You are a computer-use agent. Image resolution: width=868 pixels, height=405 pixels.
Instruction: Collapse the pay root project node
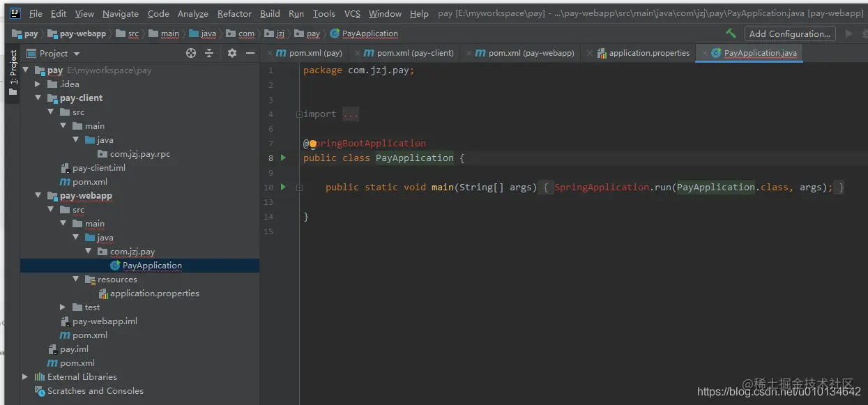[x=26, y=70]
